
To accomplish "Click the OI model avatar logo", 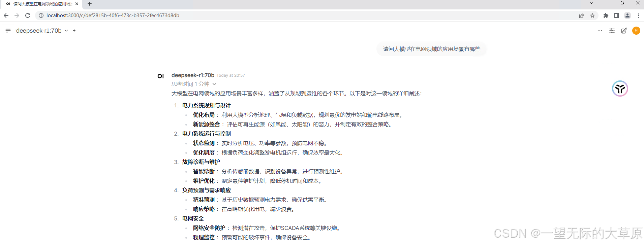I will point(161,76).
